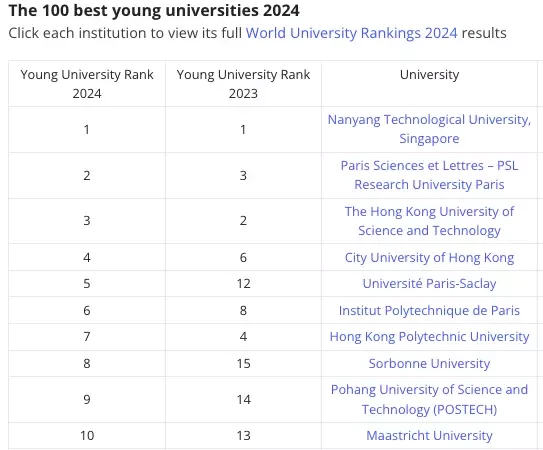Screen dimensions: 543x450
Task: Select 2024 rank '2' for PSL Research University
Action: pos(87,175)
